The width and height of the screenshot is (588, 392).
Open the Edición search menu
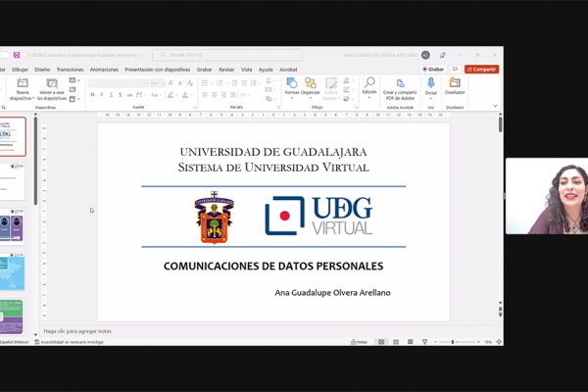(369, 88)
